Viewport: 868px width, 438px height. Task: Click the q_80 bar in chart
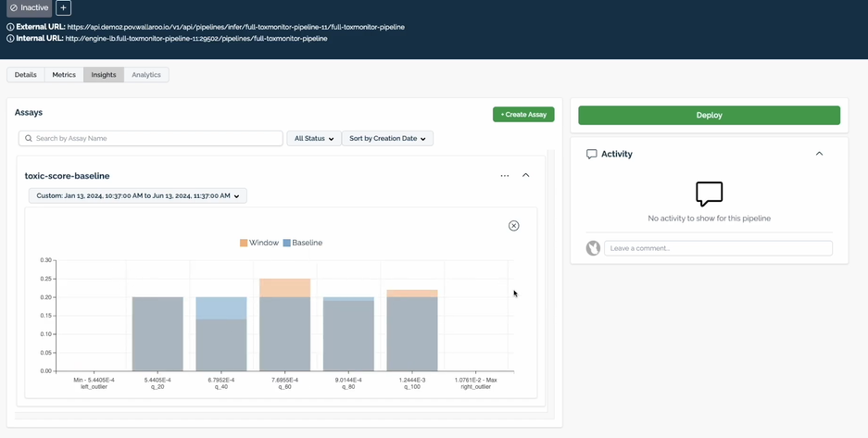(x=348, y=334)
